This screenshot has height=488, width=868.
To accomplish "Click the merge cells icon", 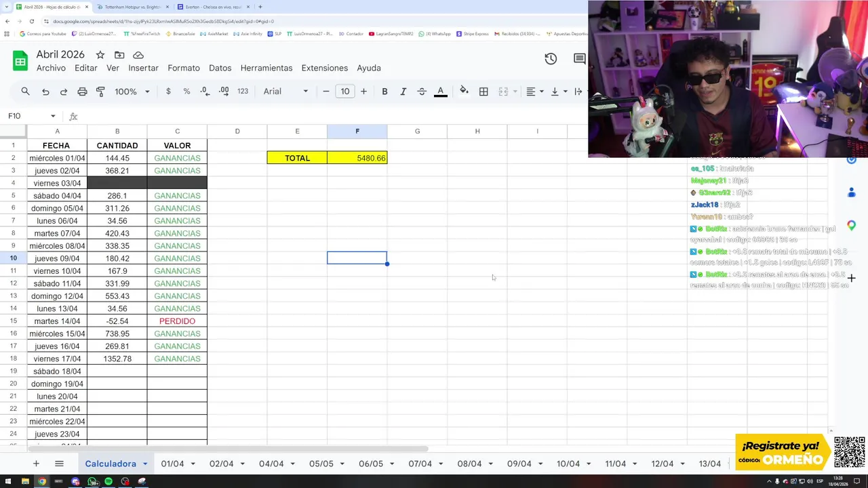I will point(503,91).
